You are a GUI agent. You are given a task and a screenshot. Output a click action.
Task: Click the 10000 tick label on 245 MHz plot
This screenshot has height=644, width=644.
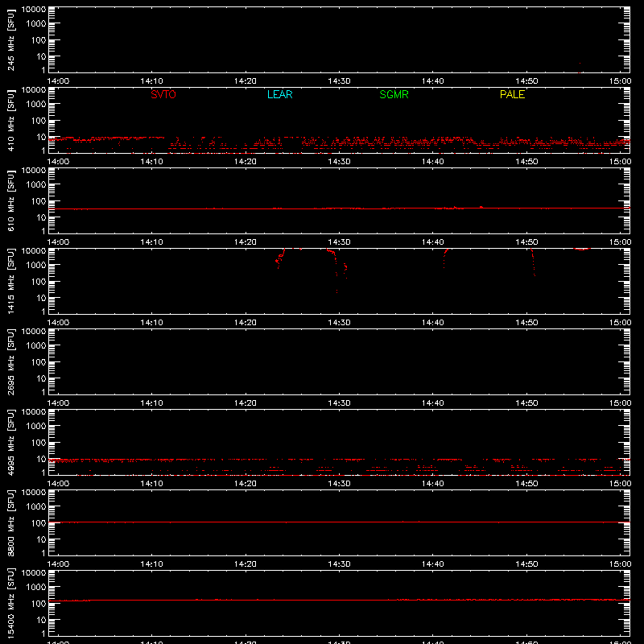point(34,10)
